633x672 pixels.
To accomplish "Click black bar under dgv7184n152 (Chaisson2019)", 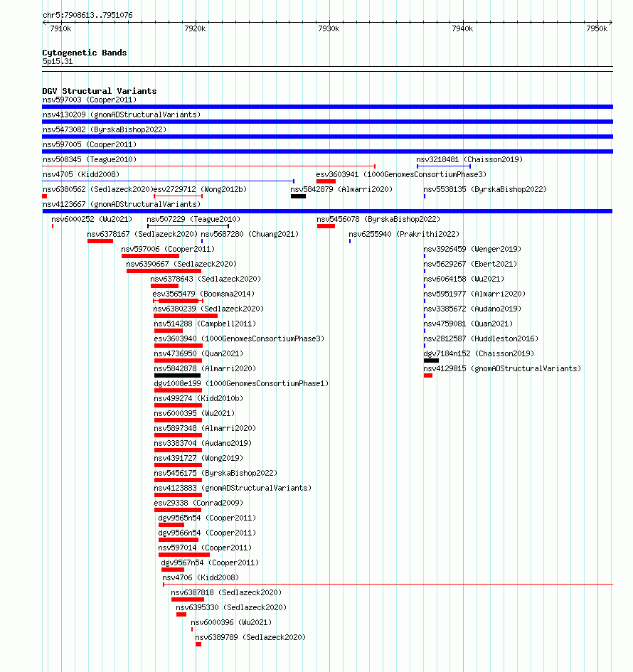I will point(431,361).
